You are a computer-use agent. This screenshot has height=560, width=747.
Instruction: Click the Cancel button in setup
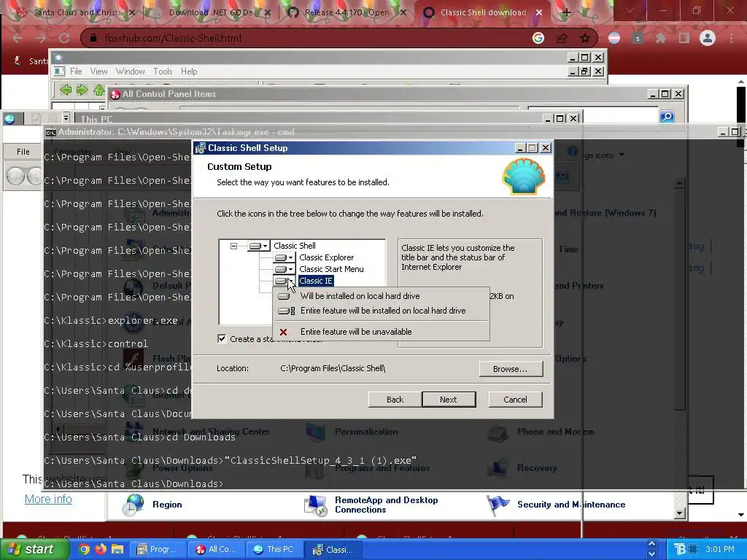coord(516,400)
